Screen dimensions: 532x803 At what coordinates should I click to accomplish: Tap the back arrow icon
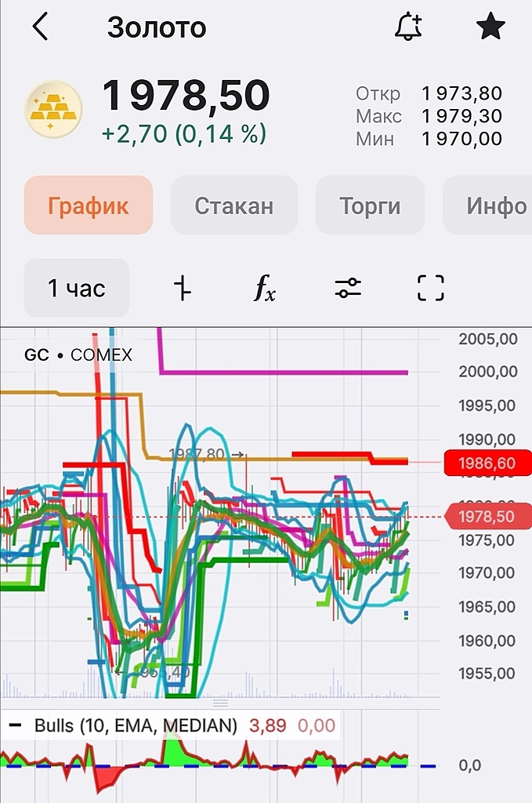pos(40,27)
